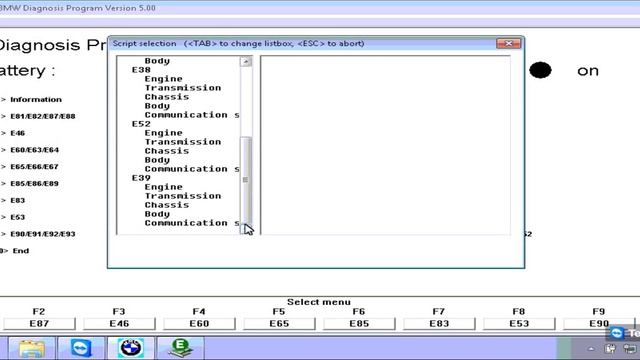Select E39 in the script list
This screenshot has width=640, height=360.
point(141,178)
